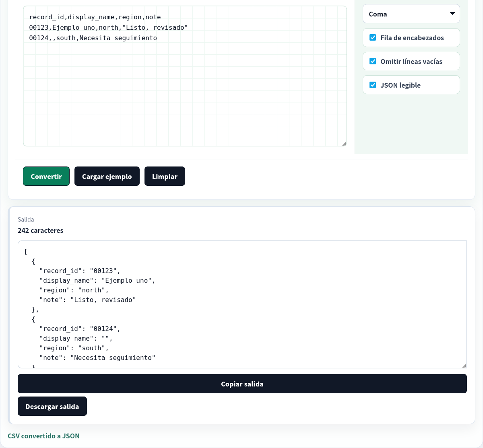Click the output line "display_name": "Ejemplo uno"
This screenshot has width=483, height=448.
[97, 281]
